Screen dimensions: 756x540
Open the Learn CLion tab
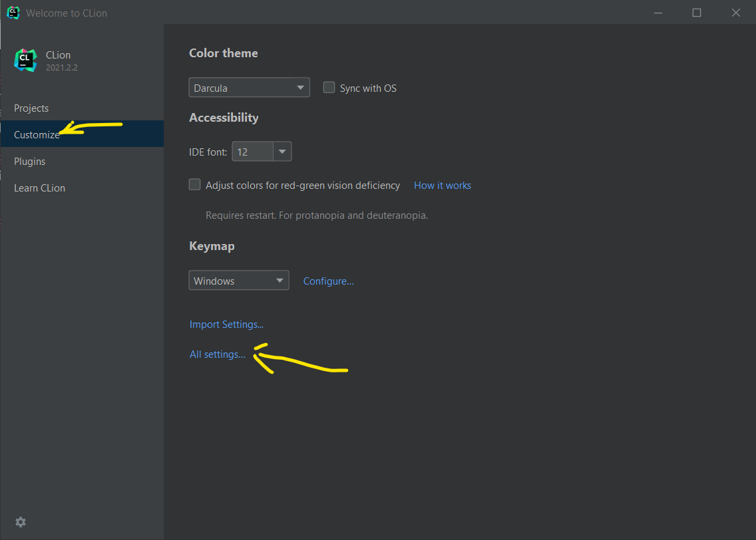coord(82,188)
